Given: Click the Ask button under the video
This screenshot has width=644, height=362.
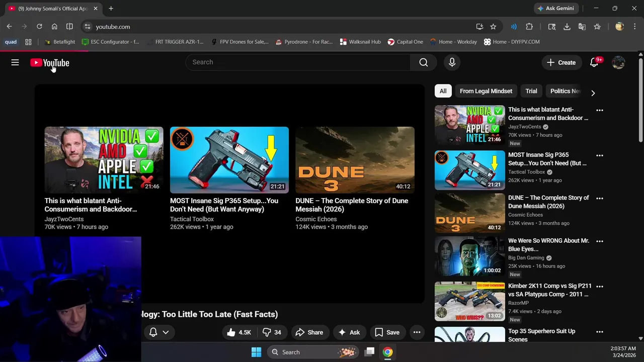Looking at the screenshot, I should [349, 332].
